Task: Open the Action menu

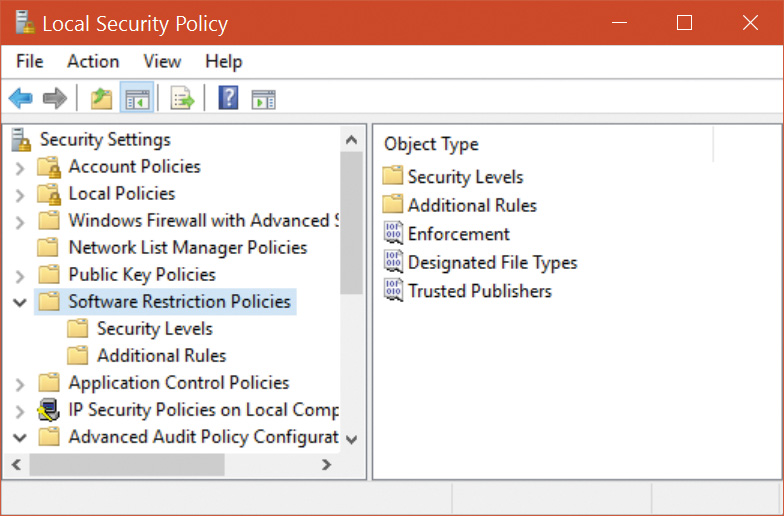Action: click(93, 62)
